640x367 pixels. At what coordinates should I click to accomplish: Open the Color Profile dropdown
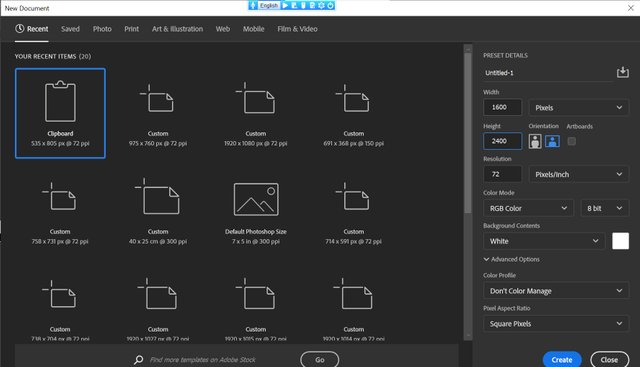point(556,291)
